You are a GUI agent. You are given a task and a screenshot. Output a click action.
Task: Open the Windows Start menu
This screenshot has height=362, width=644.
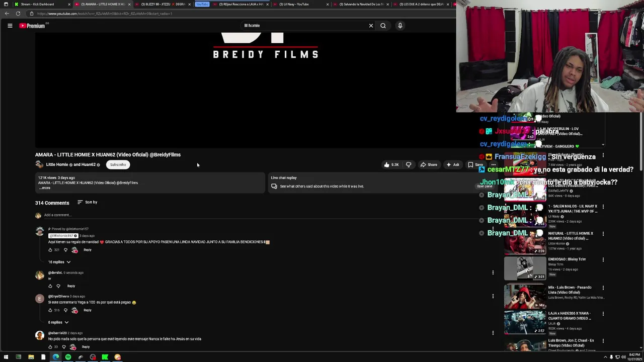(6, 357)
